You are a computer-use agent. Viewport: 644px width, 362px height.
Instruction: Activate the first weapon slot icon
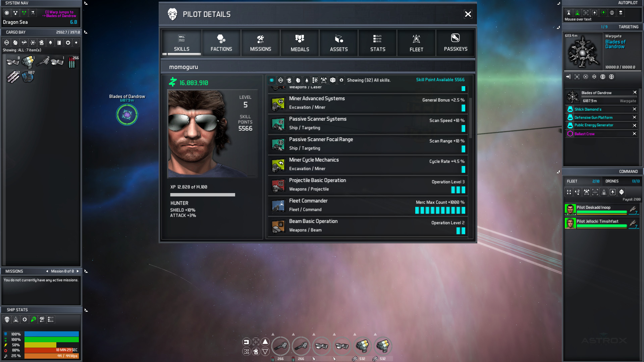pos(280,346)
